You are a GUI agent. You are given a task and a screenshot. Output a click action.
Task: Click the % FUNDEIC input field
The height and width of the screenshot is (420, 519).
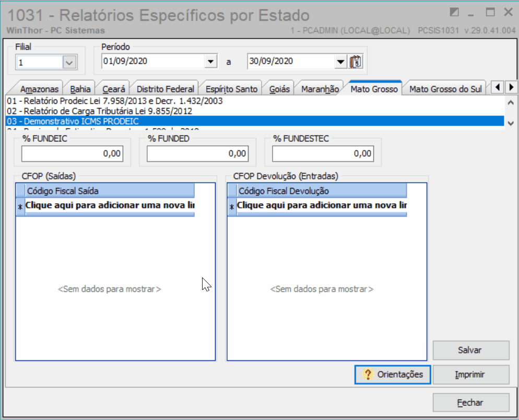point(72,154)
